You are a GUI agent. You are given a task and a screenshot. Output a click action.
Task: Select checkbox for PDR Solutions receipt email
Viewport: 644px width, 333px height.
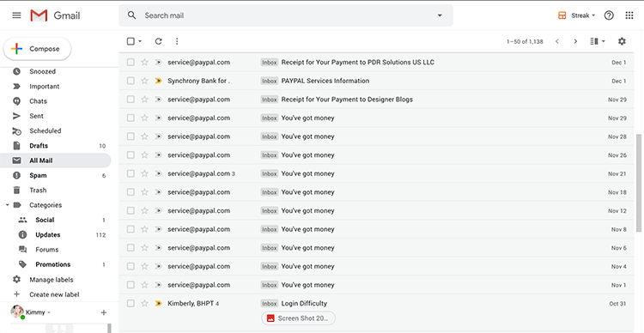(x=131, y=63)
